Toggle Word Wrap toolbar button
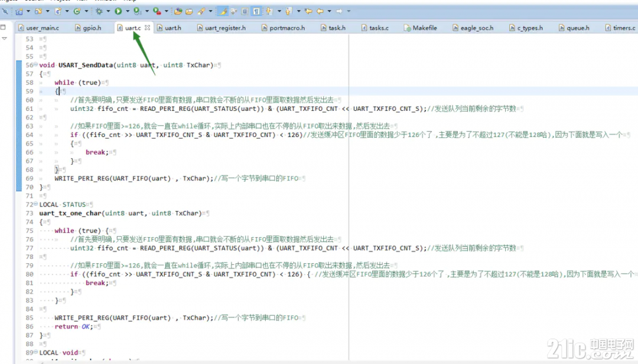638x364 pixels. 233,11
